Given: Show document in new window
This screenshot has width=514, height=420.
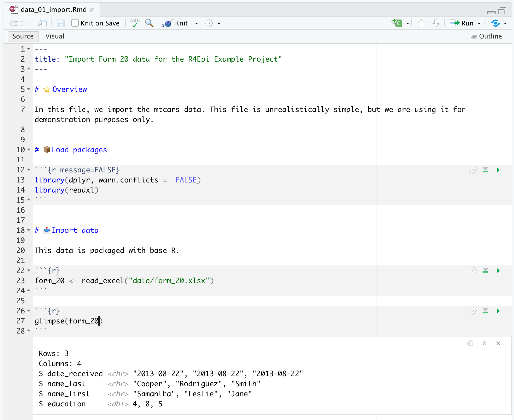Looking at the screenshot, I should coord(42,23).
